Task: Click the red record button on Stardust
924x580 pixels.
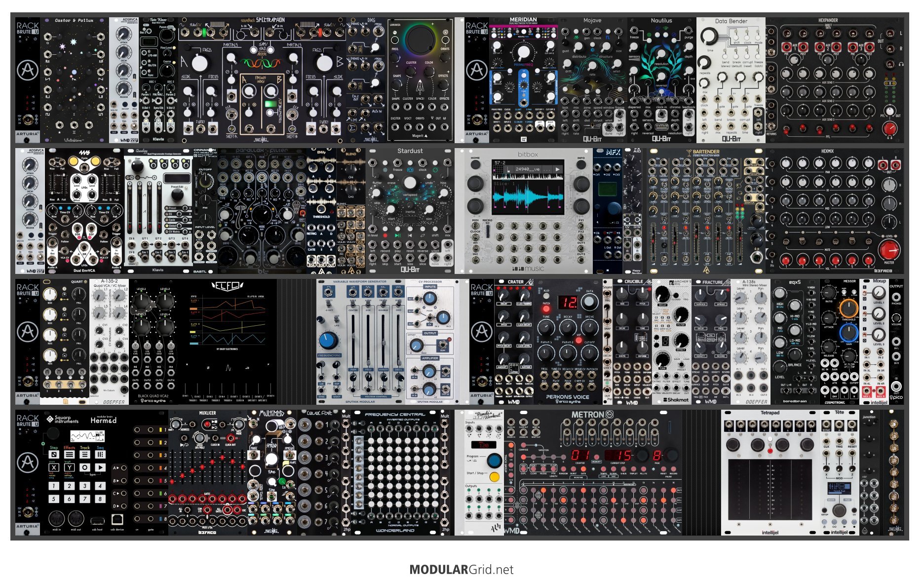Action: [x=385, y=235]
